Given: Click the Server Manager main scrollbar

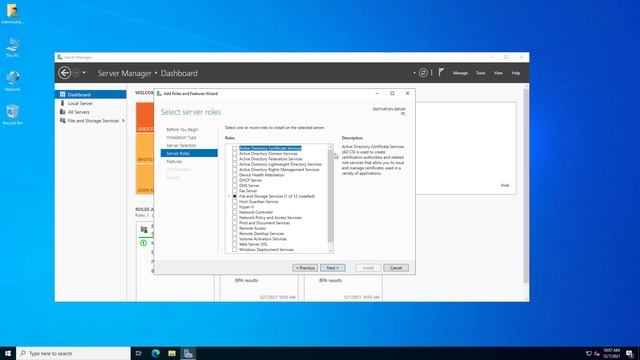Looking at the screenshot, I should pos(526,186).
